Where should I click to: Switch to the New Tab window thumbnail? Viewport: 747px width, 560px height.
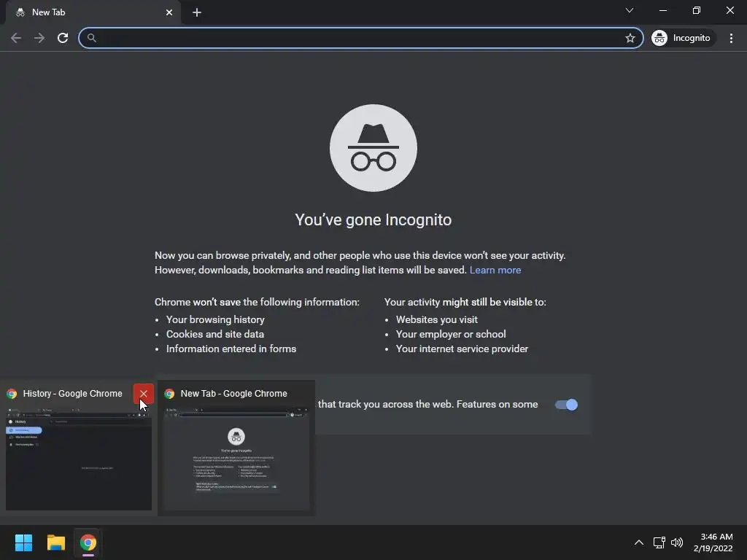(236, 458)
